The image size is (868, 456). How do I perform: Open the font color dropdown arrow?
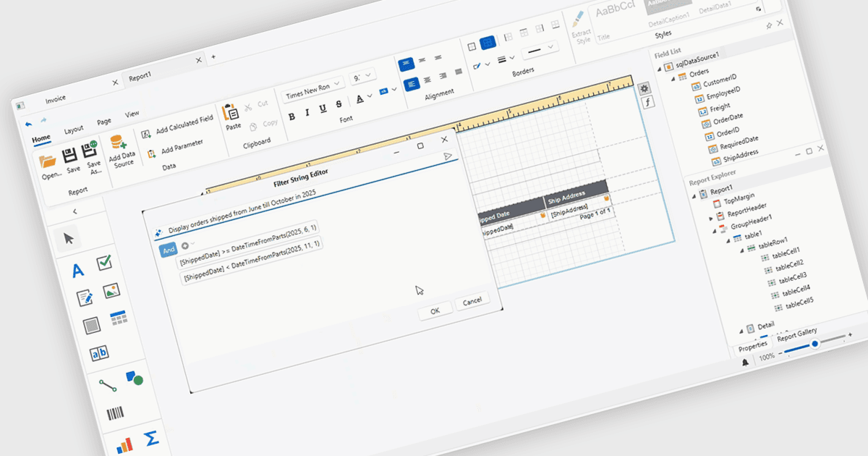click(x=369, y=95)
